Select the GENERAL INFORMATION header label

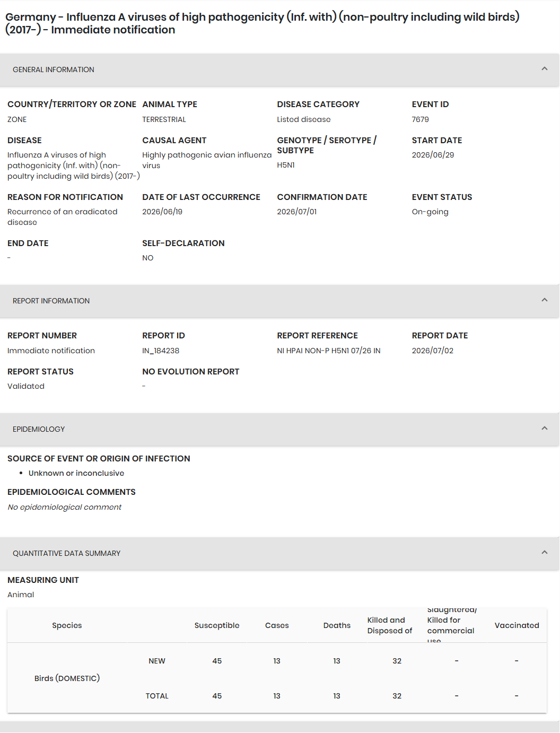[x=54, y=69]
